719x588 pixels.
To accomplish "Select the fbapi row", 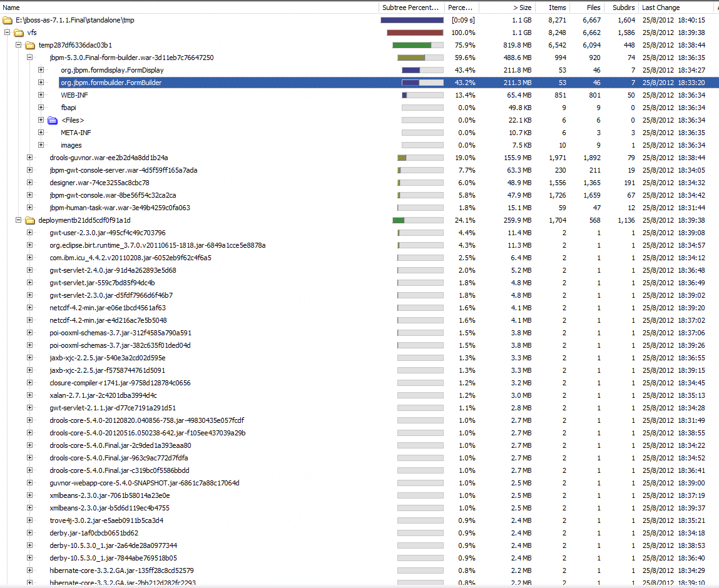I will (359, 108).
